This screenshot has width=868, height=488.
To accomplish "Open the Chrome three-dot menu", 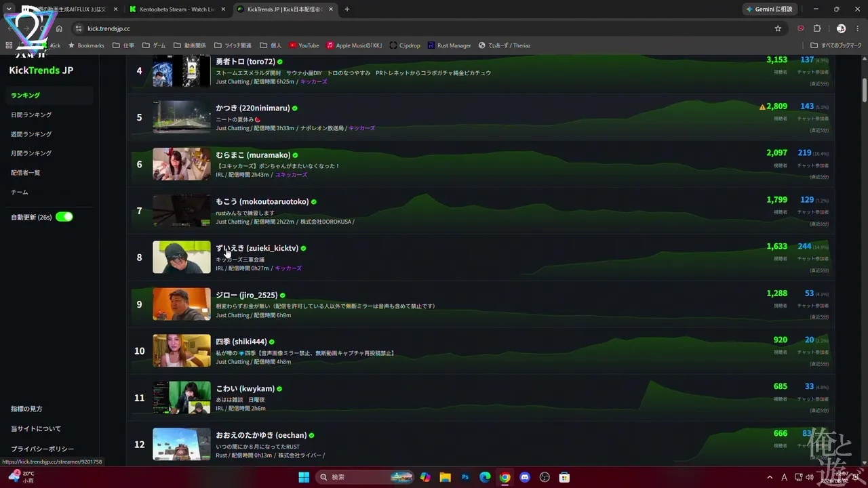I will [x=856, y=28].
